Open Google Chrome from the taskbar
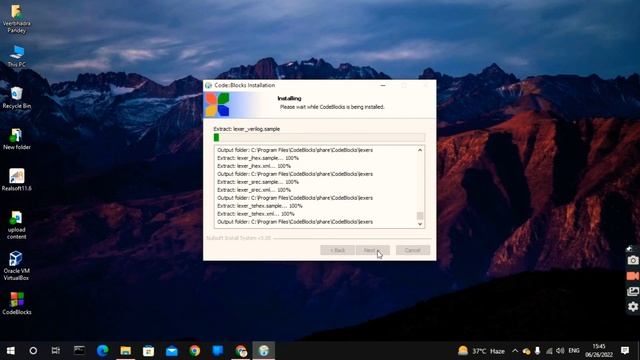The width and height of the screenshot is (640, 360). (x=195, y=351)
